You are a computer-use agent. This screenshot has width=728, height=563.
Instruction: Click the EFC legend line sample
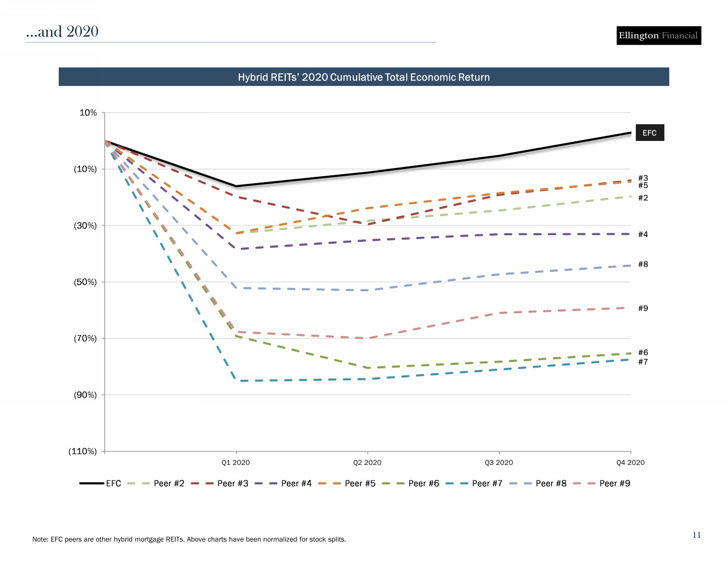92,483
